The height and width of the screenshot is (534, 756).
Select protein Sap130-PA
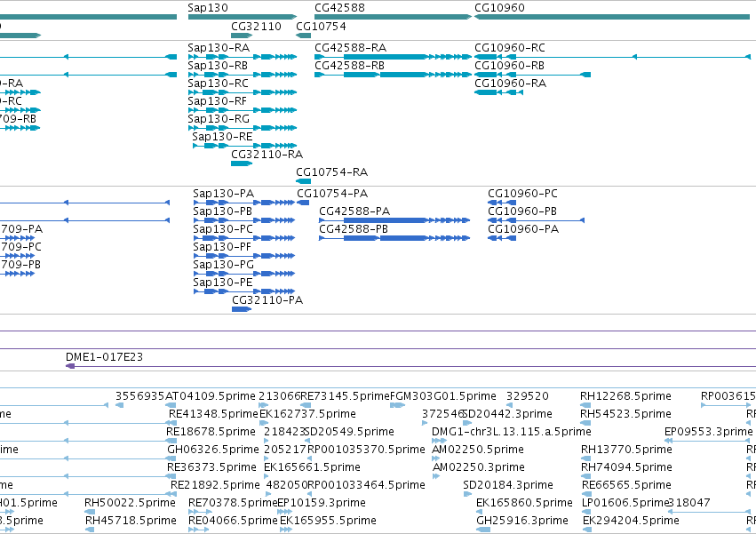pyautogui.click(x=244, y=203)
